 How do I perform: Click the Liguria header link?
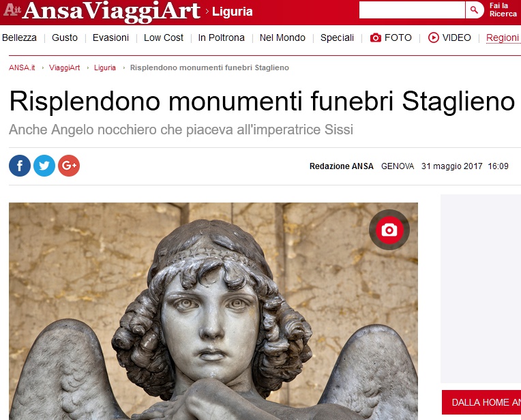[233, 12]
